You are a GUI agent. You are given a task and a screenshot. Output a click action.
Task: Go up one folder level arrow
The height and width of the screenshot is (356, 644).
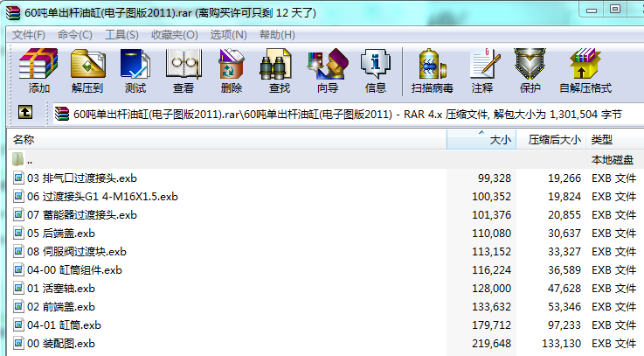(25, 112)
